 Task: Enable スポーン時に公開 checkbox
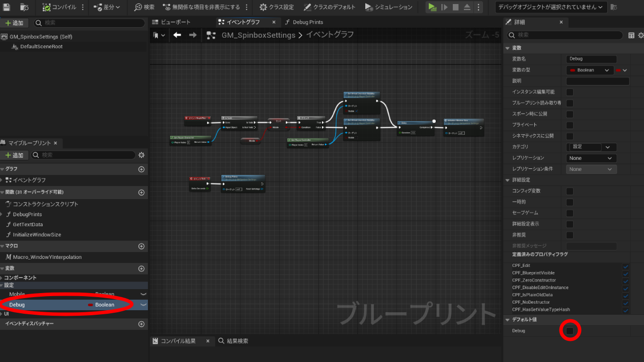point(570,114)
